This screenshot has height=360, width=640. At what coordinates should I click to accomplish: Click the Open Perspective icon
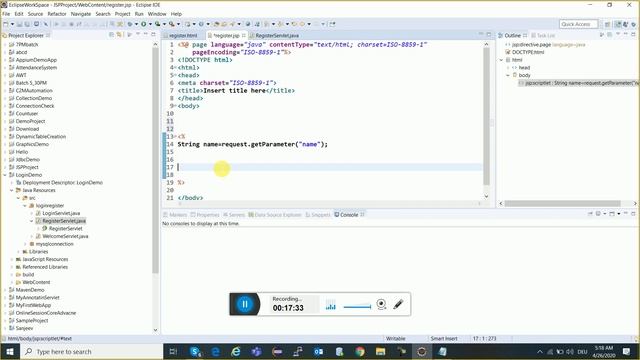607,24
